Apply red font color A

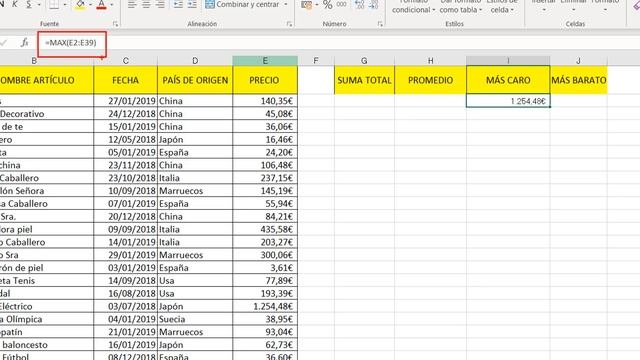(102, 4)
